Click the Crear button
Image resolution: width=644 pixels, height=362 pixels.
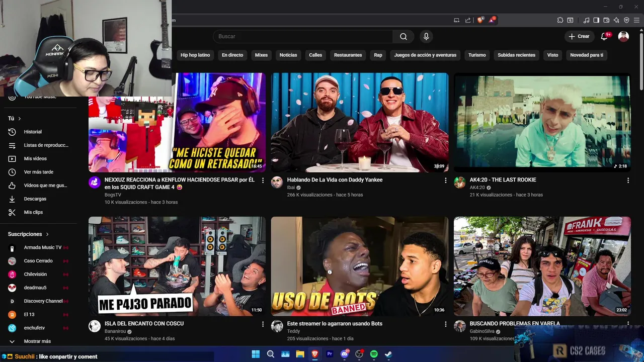579,36
